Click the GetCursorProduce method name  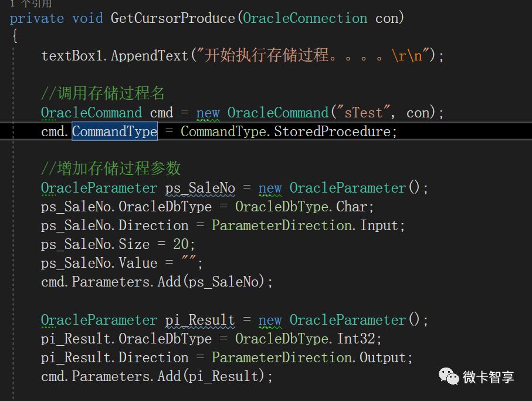pyautogui.click(x=172, y=18)
